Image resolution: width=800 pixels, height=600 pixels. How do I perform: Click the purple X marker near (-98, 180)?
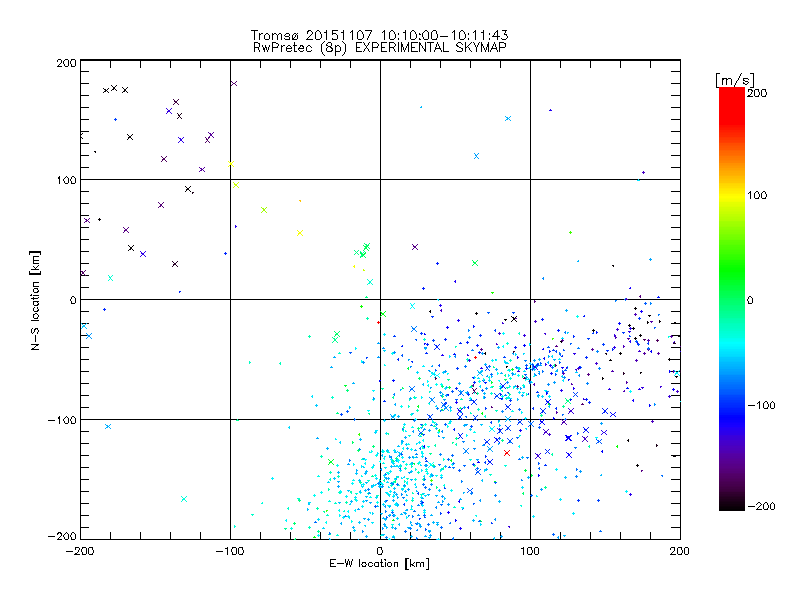tap(234, 84)
